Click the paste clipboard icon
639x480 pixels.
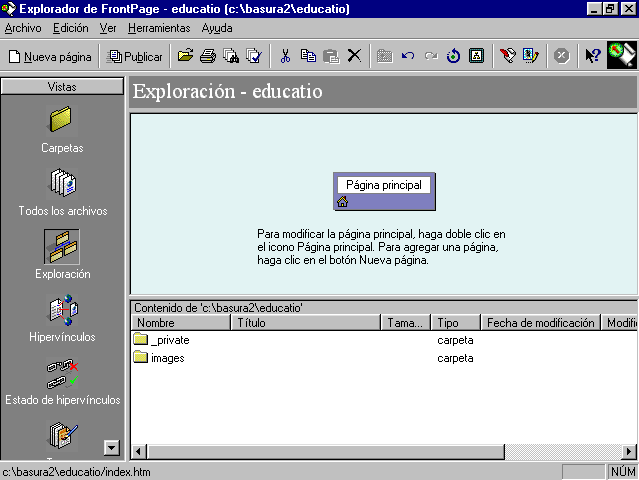click(x=331, y=56)
